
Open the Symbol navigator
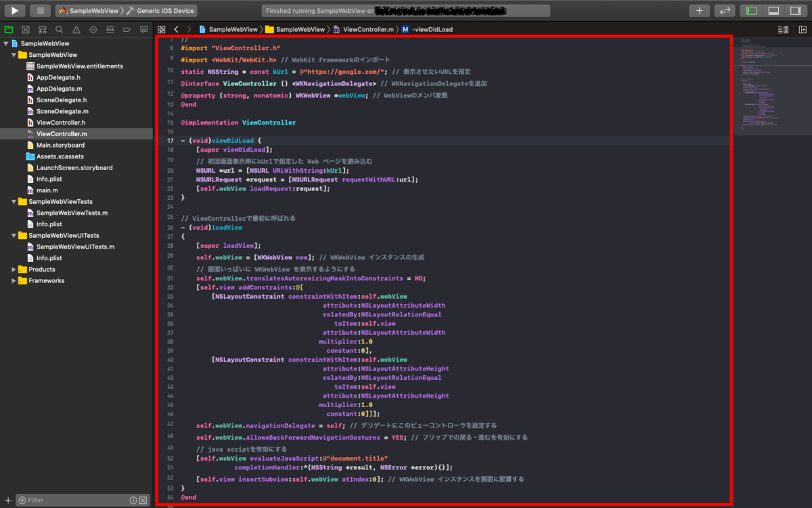43,29
